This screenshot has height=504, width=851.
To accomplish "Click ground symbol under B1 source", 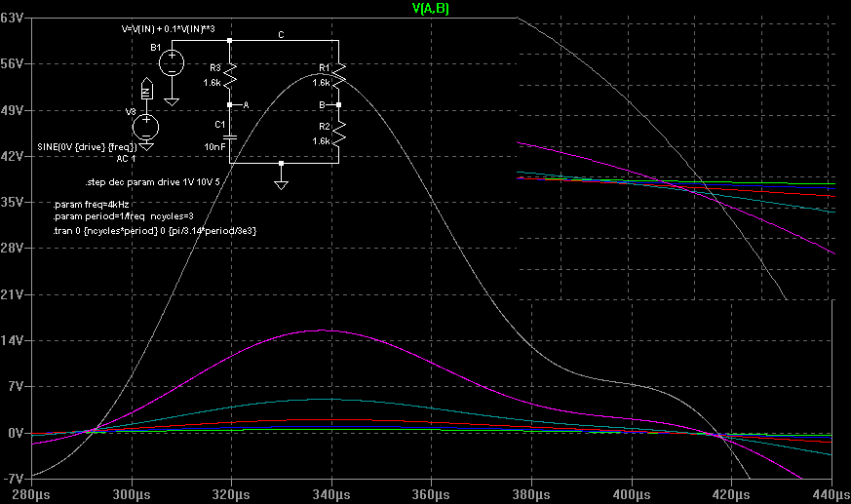I will tap(172, 101).
